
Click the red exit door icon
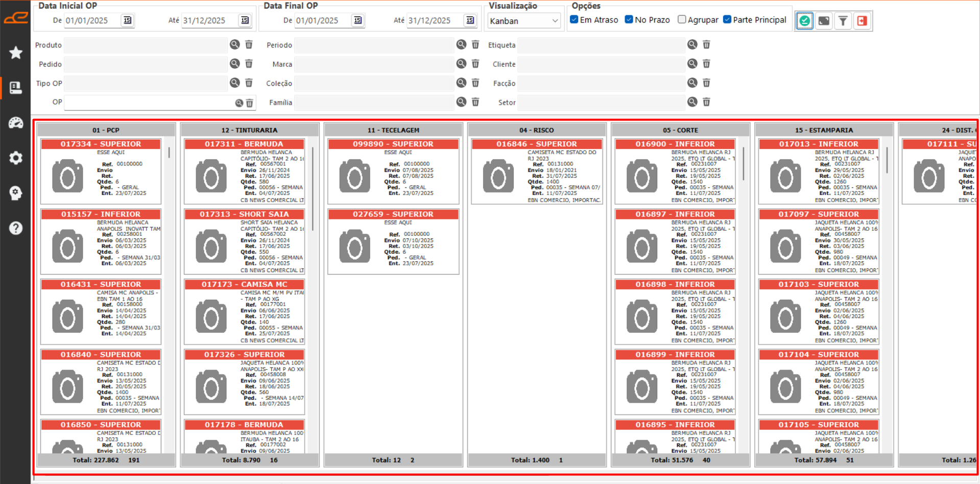pyautogui.click(x=862, y=21)
